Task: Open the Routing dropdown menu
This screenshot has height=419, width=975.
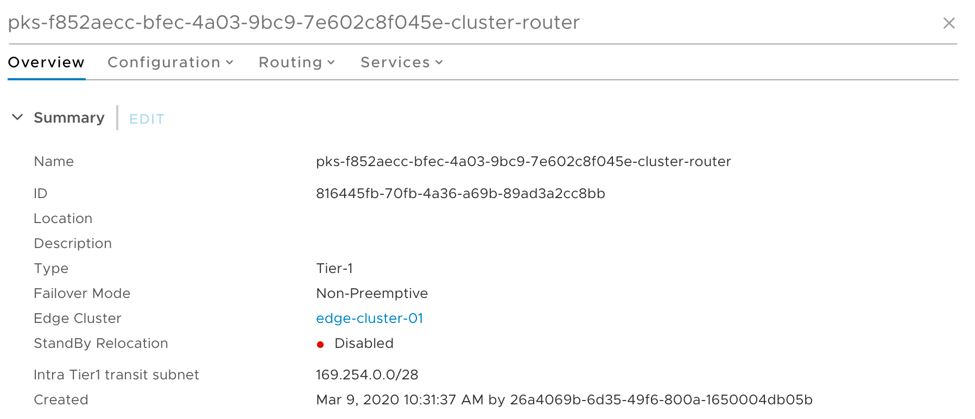Action: [x=296, y=62]
